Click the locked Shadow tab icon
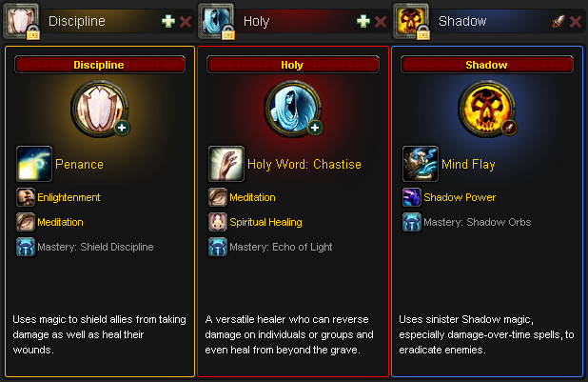 coord(411,21)
